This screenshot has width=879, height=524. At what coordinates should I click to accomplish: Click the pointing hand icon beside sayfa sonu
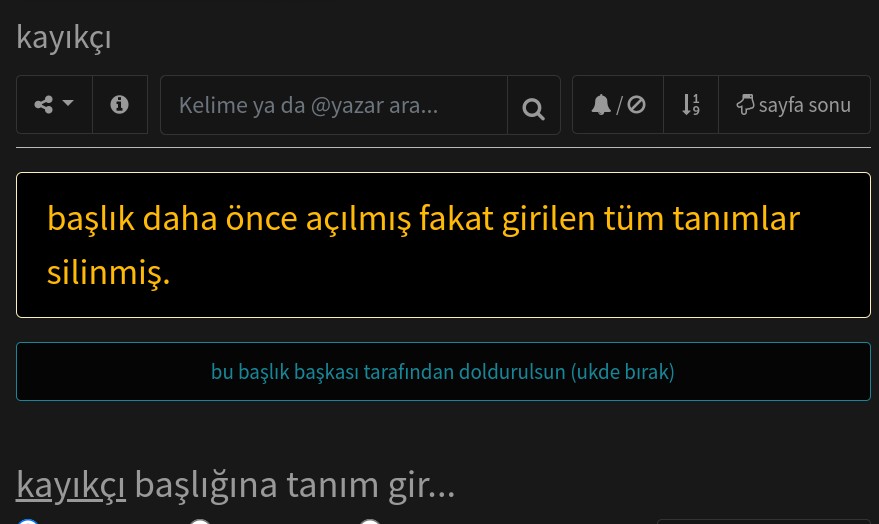pos(746,105)
